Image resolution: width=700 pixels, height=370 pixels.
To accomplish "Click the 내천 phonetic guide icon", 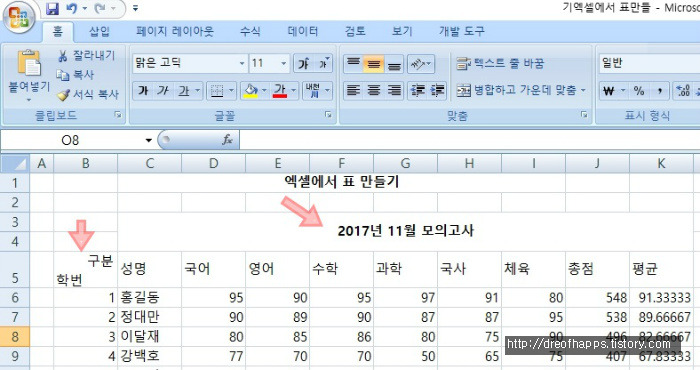I will [313, 91].
